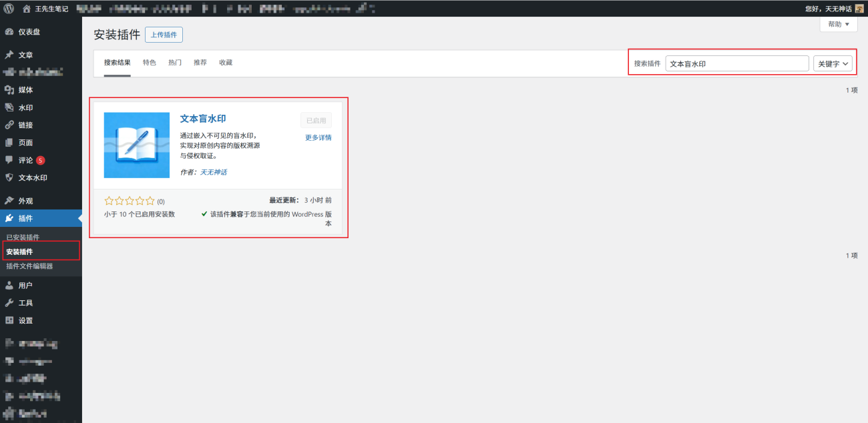Open the 仪表盘 dashboard icon
Image resolution: width=868 pixels, height=423 pixels.
pyautogui.click(x=9, y=32)
